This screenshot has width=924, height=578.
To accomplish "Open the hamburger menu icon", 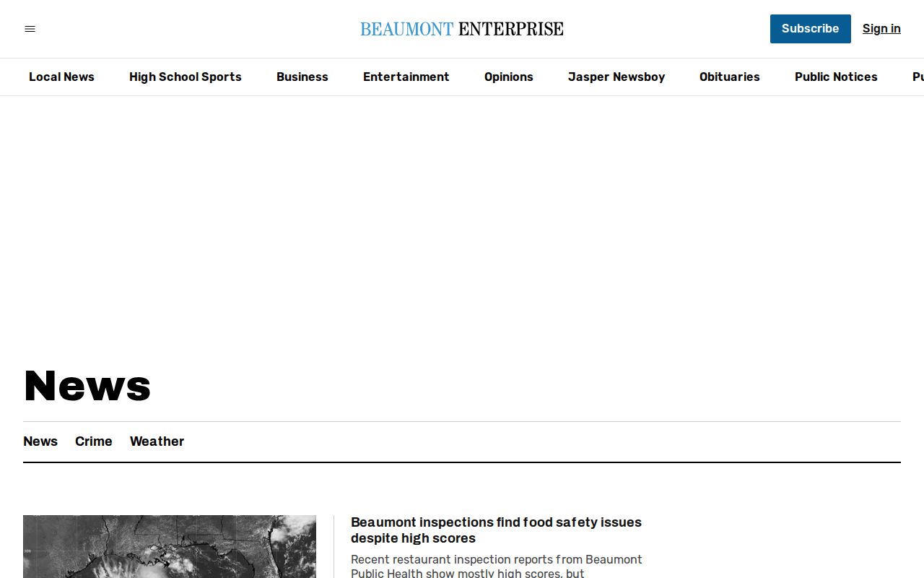I will pos(30,29).
